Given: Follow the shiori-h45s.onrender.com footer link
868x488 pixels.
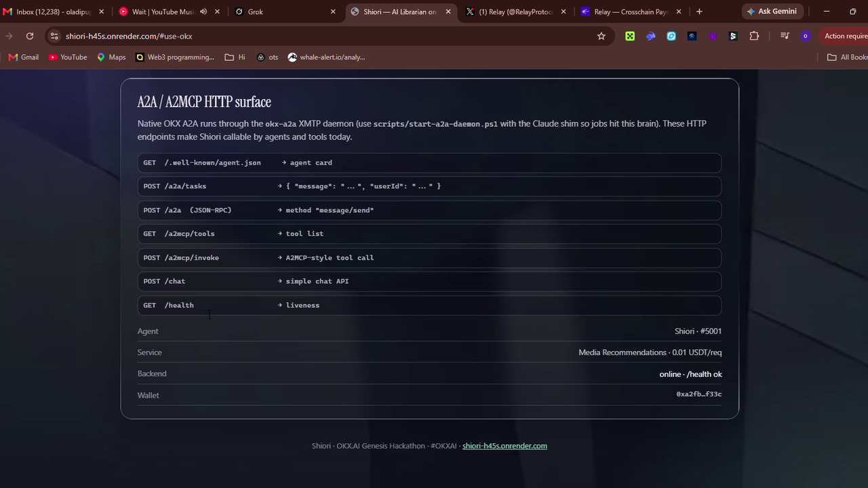Looking at the screenshot, I should [505, 446].
